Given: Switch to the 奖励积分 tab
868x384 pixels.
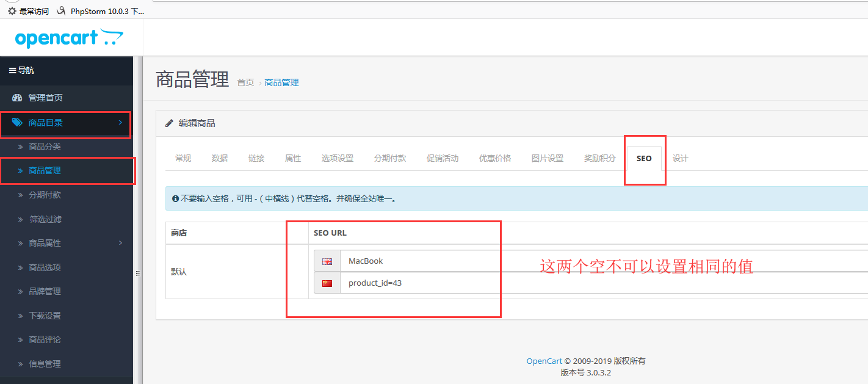Looking at the screenshot, I should click(x=600, y=158).
